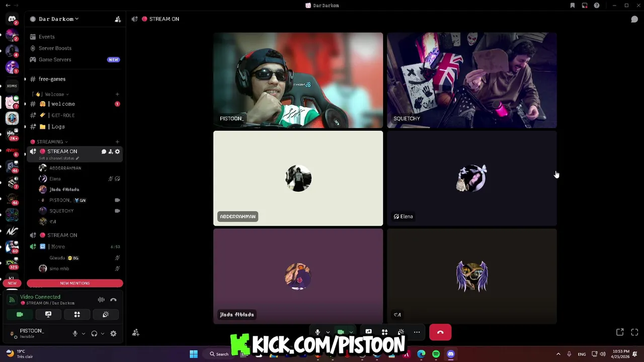The height and width of the screenshot is (362, 644).
Task: Open activities in call controls
Action: tap(384, 332)
